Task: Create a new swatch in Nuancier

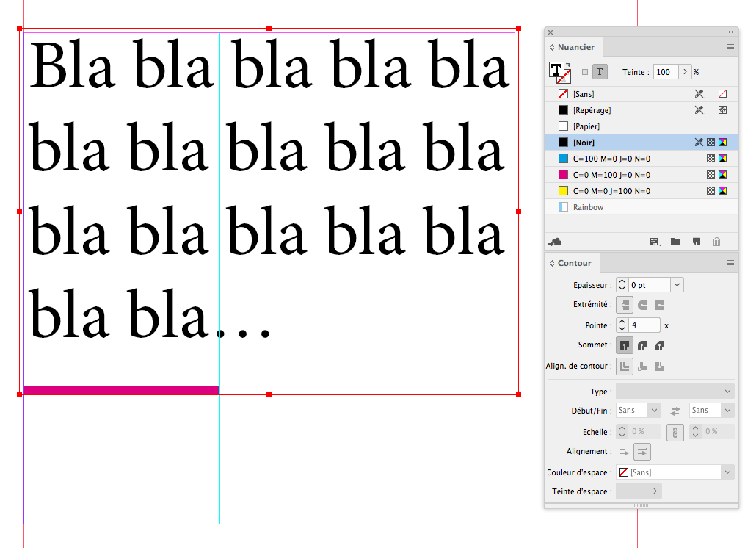Action: click(x=696, y=242)
